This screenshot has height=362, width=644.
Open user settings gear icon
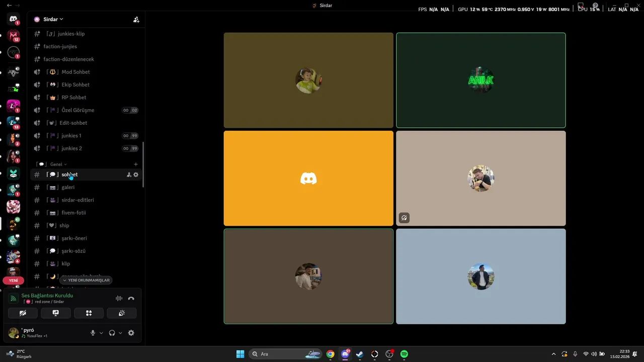pyautogui.click(x=131, y=333)
